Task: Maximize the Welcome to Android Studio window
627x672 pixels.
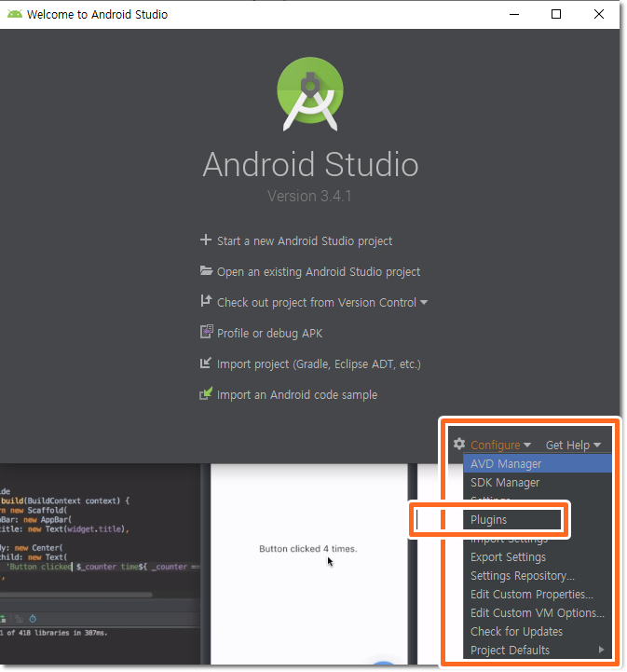Action: [556, 14]
